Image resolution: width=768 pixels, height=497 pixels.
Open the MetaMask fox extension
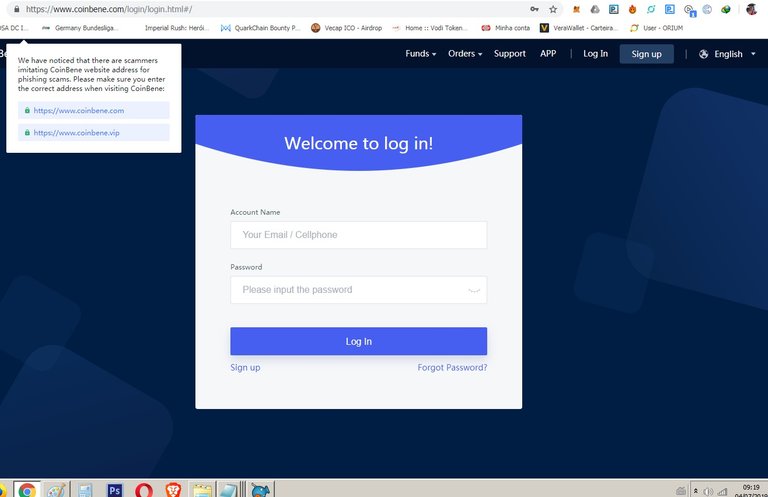tap(576, 9)
